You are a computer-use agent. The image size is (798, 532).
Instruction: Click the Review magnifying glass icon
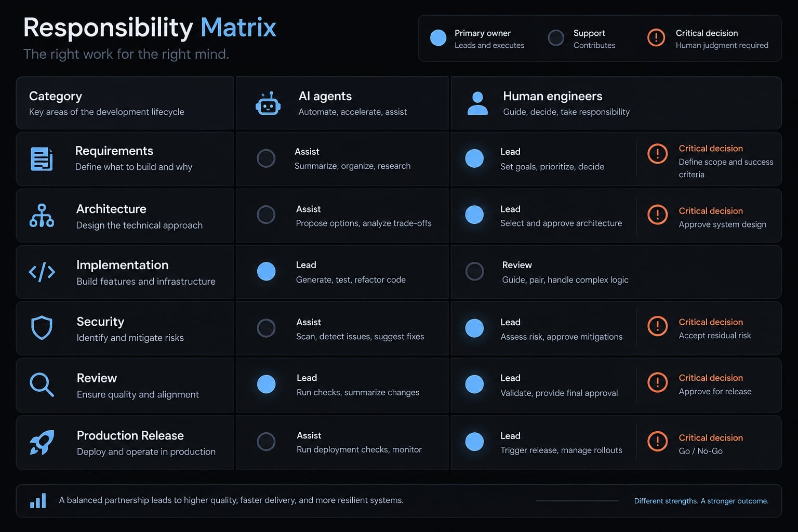42,384
